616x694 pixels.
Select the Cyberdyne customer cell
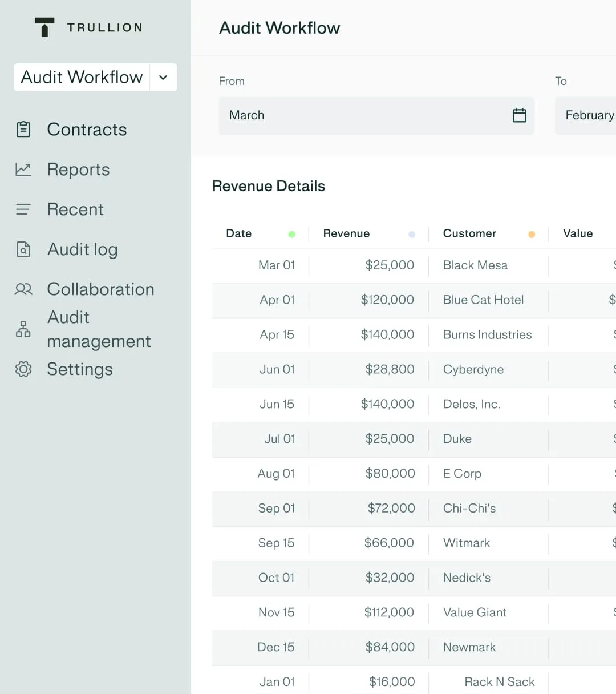click(473, 370)
